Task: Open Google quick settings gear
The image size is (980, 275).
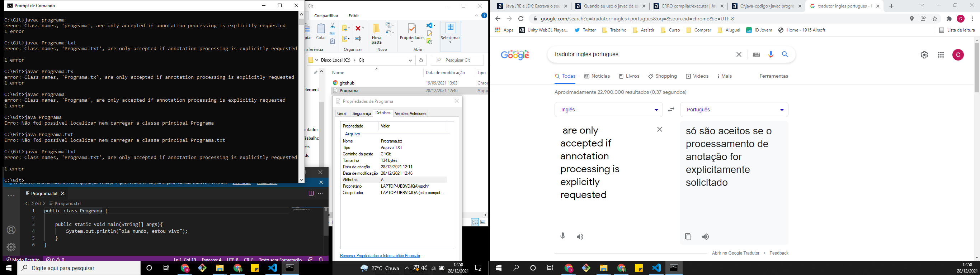Action: coord(924,55)
